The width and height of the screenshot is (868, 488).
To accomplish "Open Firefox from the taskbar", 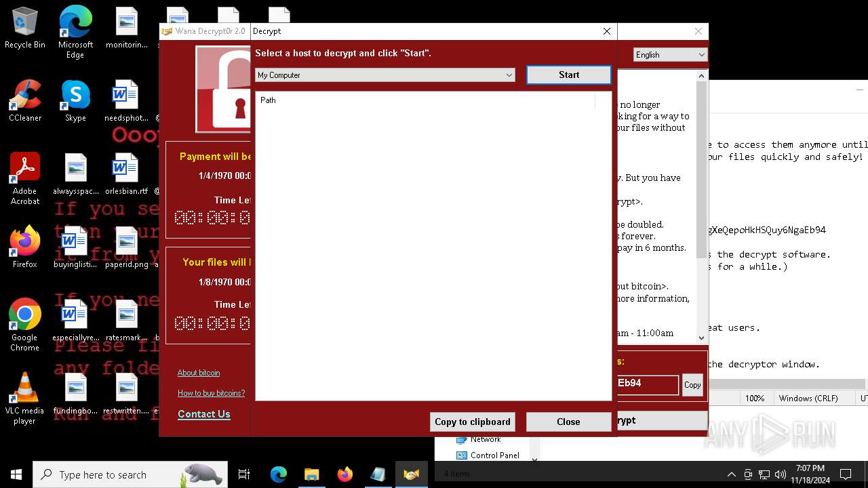I will pyautogui.click(x=344, y=474).
